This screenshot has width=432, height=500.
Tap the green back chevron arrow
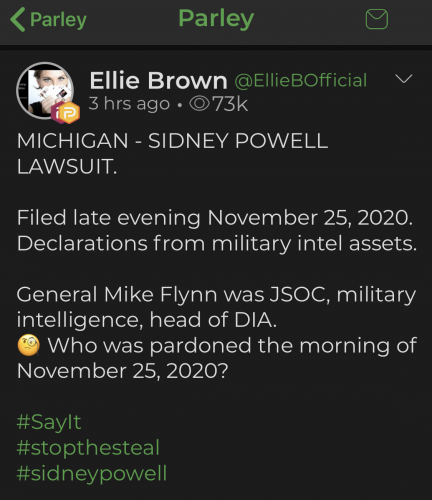point(18,20)
